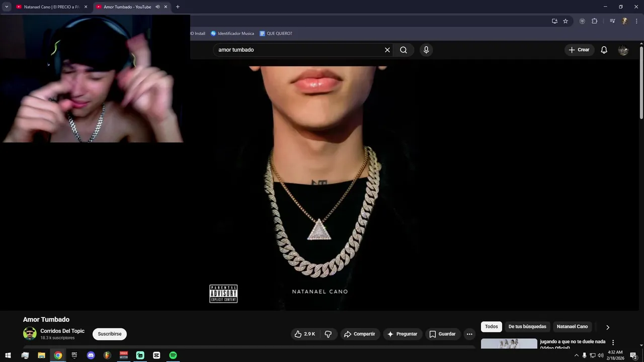Open a new browser tab
Viewport: 644px width, 362px height.
[178, 7]
